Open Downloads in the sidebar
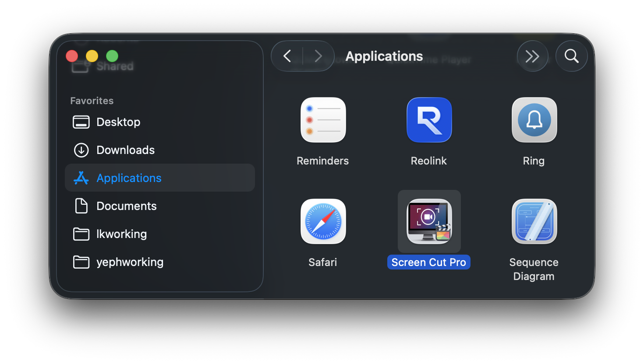 click(159, 150)
